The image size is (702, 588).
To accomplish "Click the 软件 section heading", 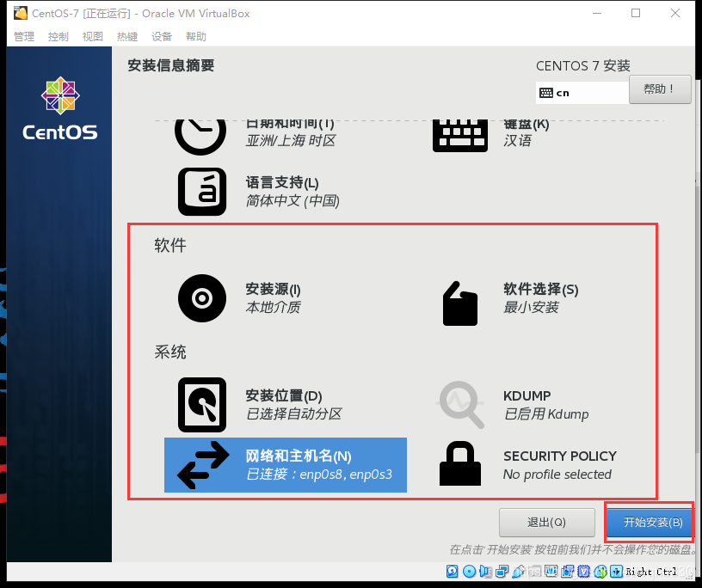I will click(x=170, y=245).
